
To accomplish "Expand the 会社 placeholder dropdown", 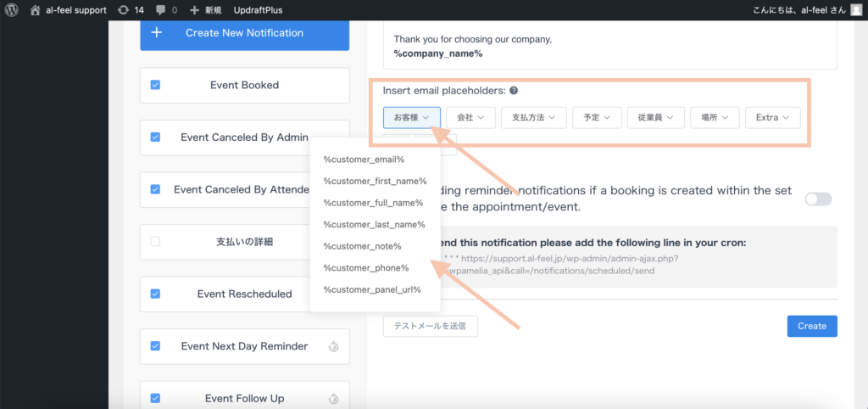I will (x=470, y=117).
